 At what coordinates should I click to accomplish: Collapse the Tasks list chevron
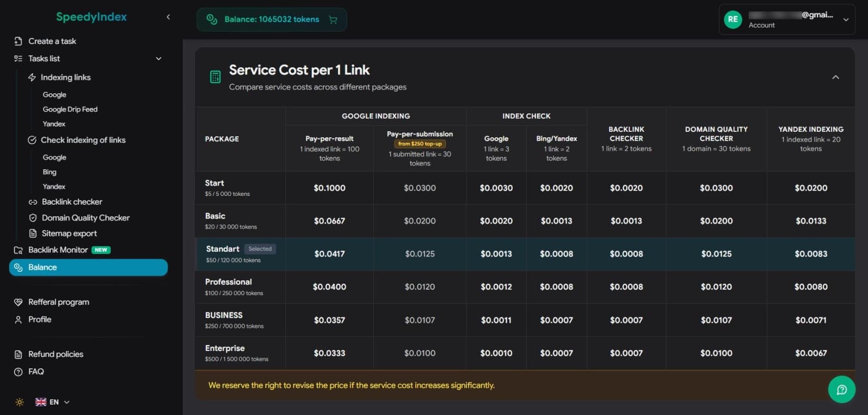(158, 59)
